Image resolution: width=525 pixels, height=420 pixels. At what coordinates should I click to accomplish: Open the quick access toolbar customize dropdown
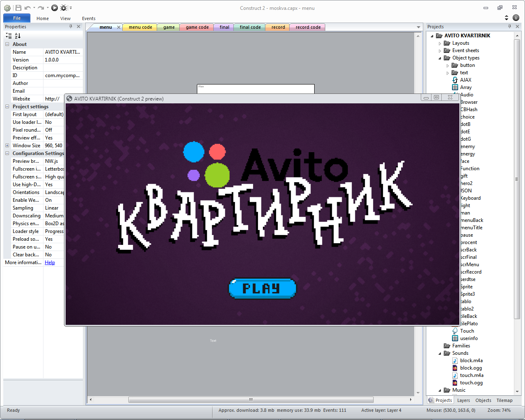pyautogui.click(x=71, y=8)
